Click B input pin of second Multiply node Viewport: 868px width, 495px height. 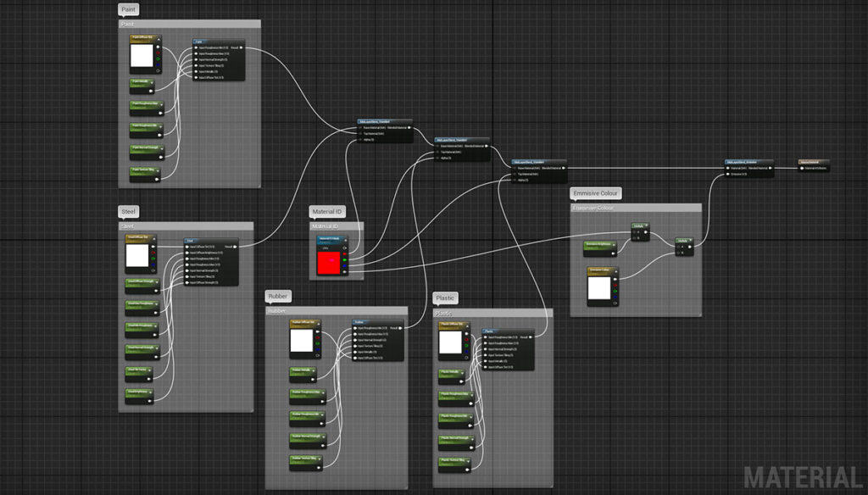coord(678,253)
